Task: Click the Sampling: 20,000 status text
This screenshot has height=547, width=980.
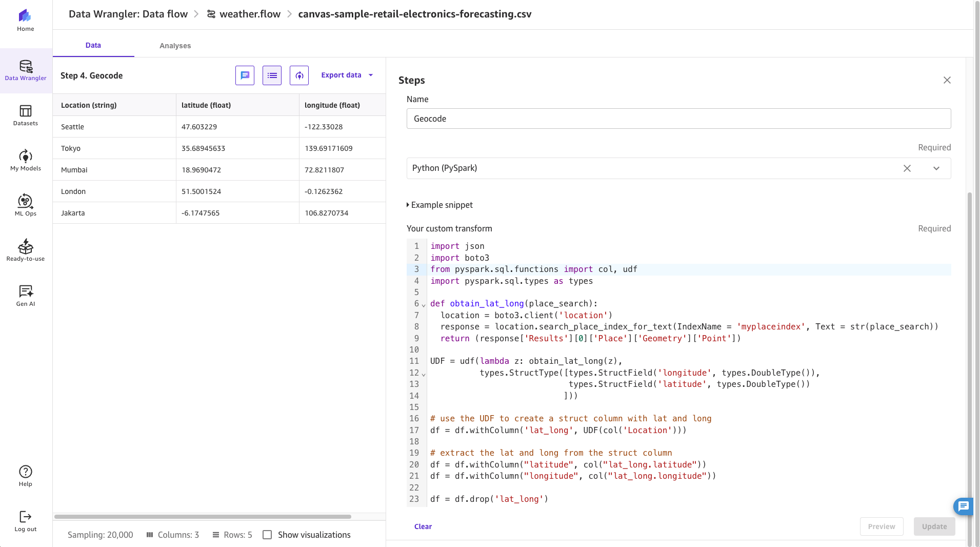Action: [x=101, y=535]
